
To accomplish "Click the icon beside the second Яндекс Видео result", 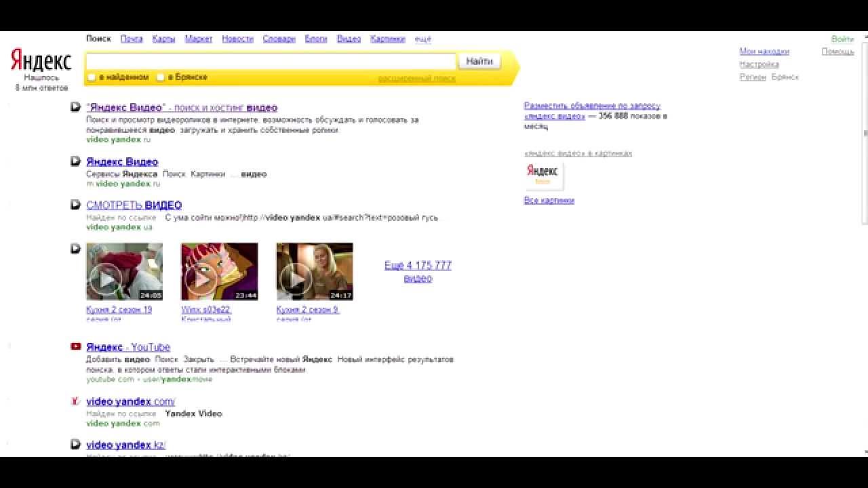I will coord(76,161).
